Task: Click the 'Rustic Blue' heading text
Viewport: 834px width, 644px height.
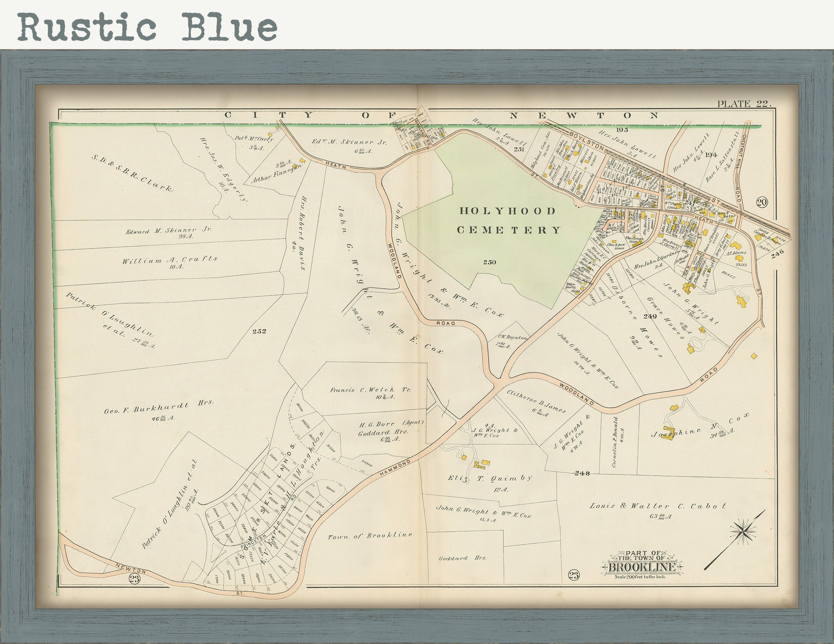Action: pos(147,27)
